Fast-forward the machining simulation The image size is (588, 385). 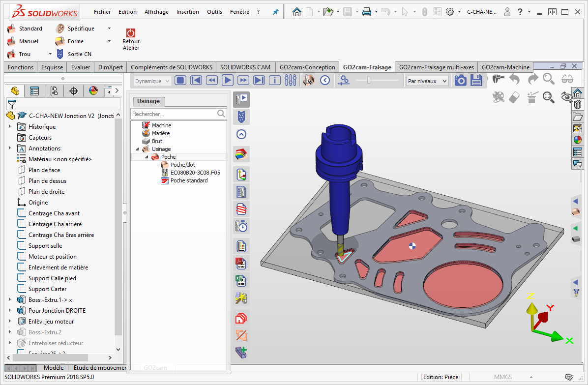tap(243, 80)
